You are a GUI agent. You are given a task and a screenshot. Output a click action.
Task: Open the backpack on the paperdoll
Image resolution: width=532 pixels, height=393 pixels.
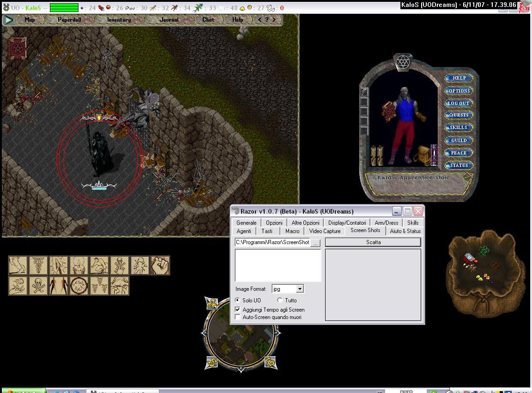click(x=422, y=155)
